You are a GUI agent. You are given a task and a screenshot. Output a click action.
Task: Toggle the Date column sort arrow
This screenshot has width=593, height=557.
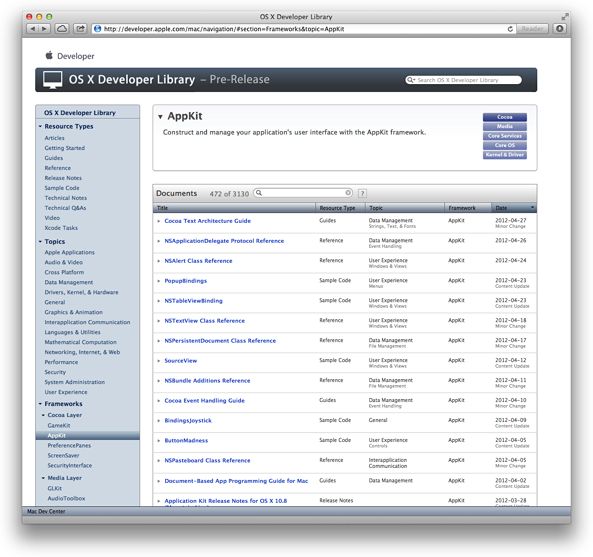coord(532,208)
